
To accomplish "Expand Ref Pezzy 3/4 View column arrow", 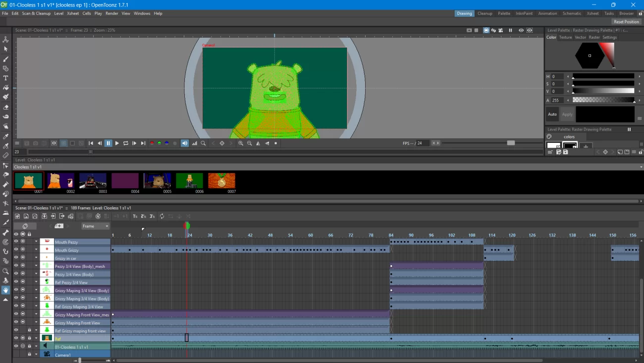I will click(36, 282).
